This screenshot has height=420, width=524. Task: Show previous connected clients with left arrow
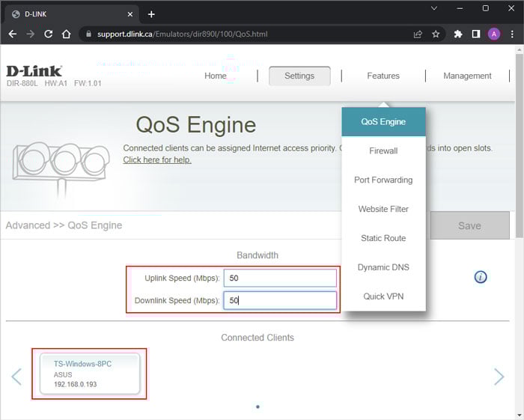[16, 377]
